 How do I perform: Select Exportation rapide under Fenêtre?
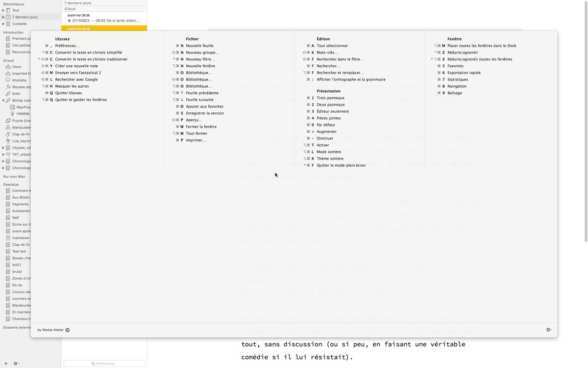point(464,73)
